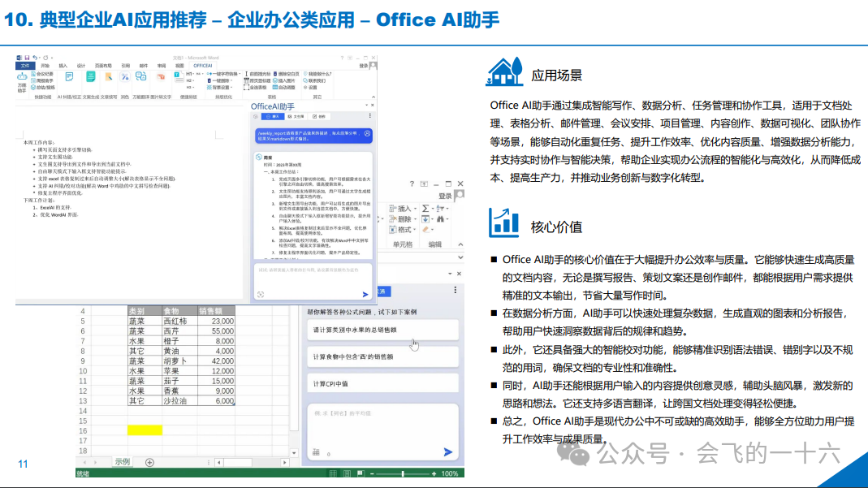
Task: Click the 润色 polish icon
Action: (124, 77)
